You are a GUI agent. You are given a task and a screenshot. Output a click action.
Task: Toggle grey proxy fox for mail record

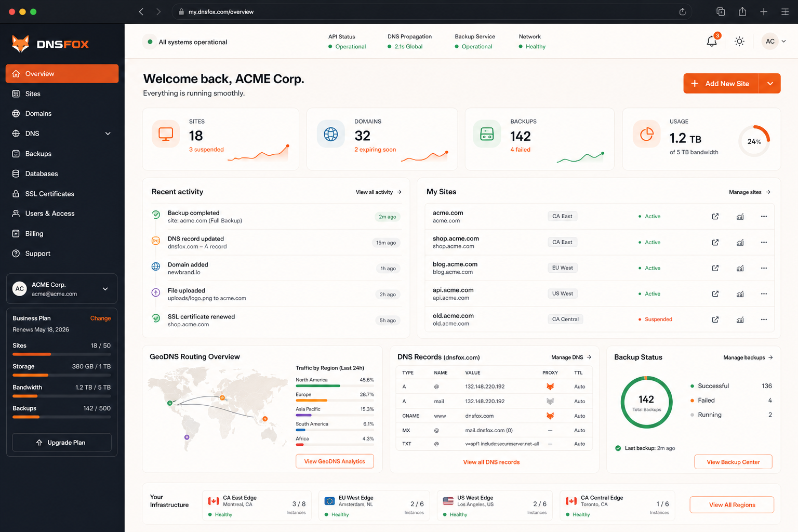coord(550,401)
